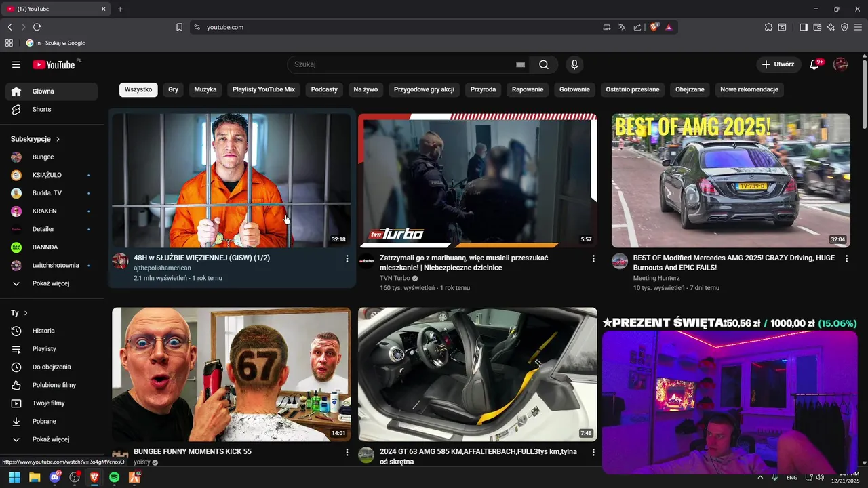868x488 pixels.
Task: Expand subscriptions with Pokaż więcej under twitchshotownia
Action: [x=51, y=283]
